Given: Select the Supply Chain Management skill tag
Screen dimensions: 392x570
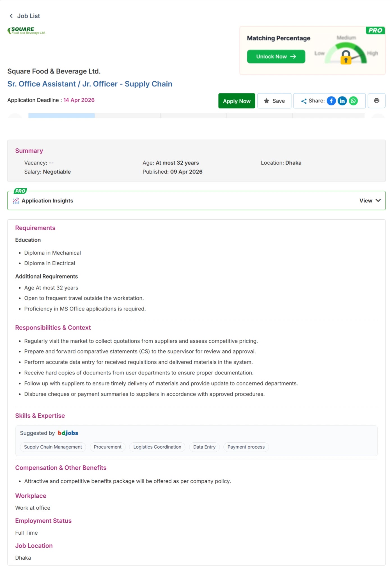Looking at the screenshot, I should click(53, 447).
